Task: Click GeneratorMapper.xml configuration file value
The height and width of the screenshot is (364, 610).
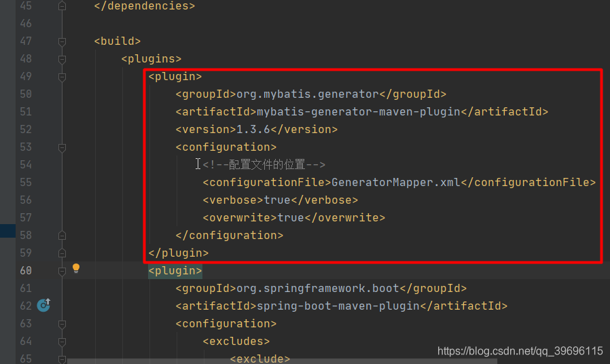Action: tap(395, 183)
